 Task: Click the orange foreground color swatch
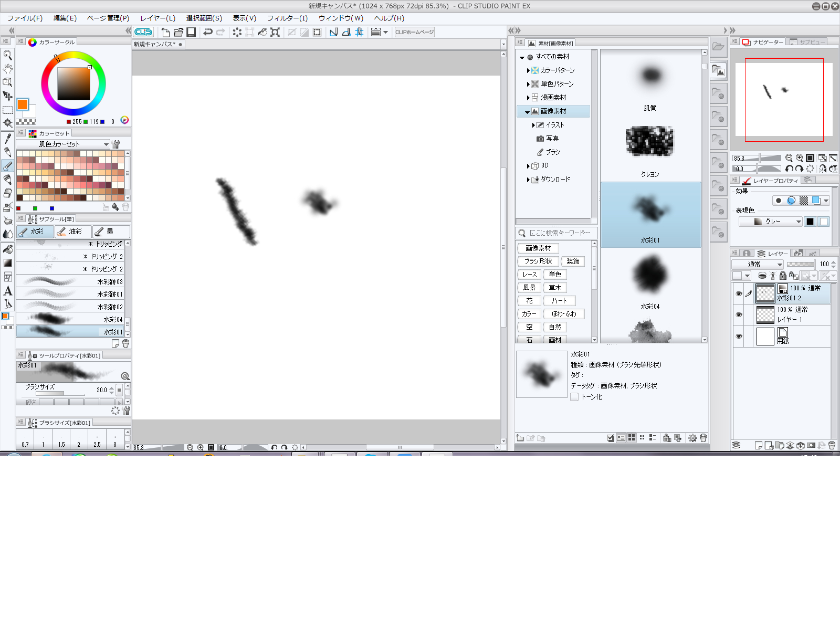click(22, 104)
